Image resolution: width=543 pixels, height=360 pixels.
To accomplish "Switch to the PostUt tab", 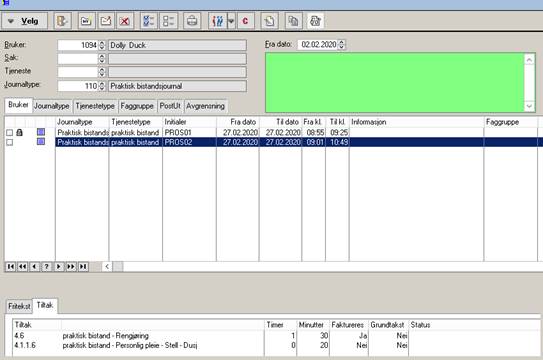I will pyautogui.click(x=170, y=106).
